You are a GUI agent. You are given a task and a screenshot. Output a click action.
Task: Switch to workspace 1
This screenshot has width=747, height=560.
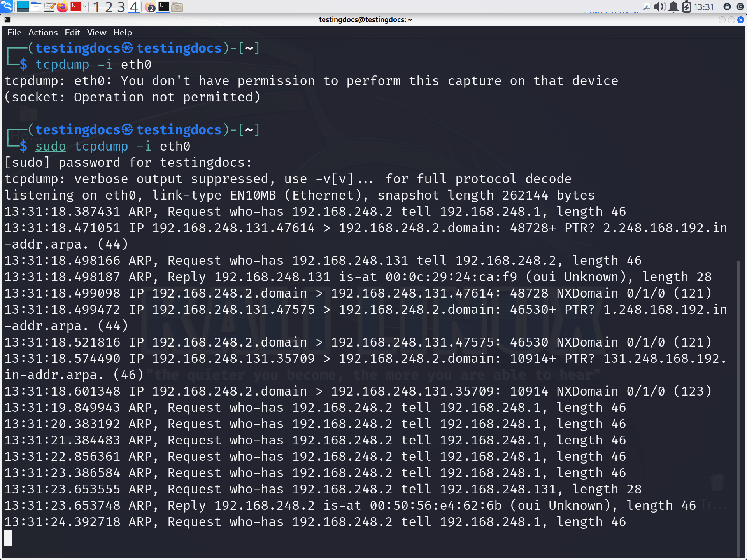[x=96, y=7]
